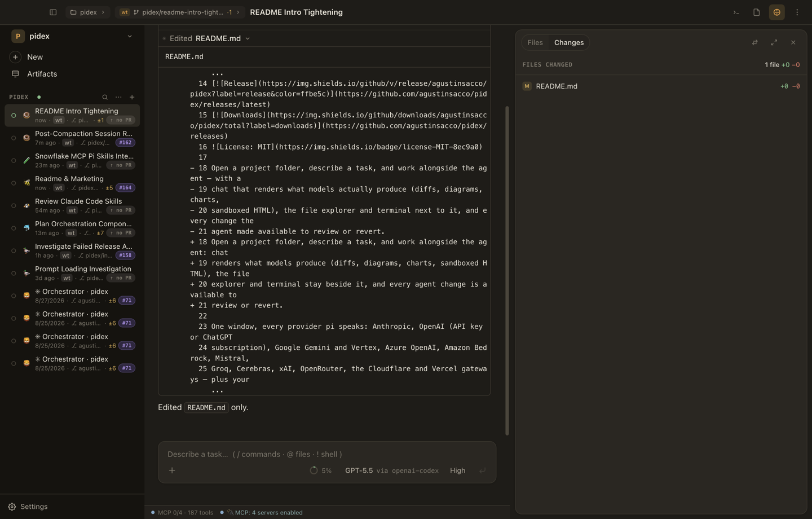The image size is (812, 519).
Task: Open the pidex folder breadcrumb
Action: 87,12
